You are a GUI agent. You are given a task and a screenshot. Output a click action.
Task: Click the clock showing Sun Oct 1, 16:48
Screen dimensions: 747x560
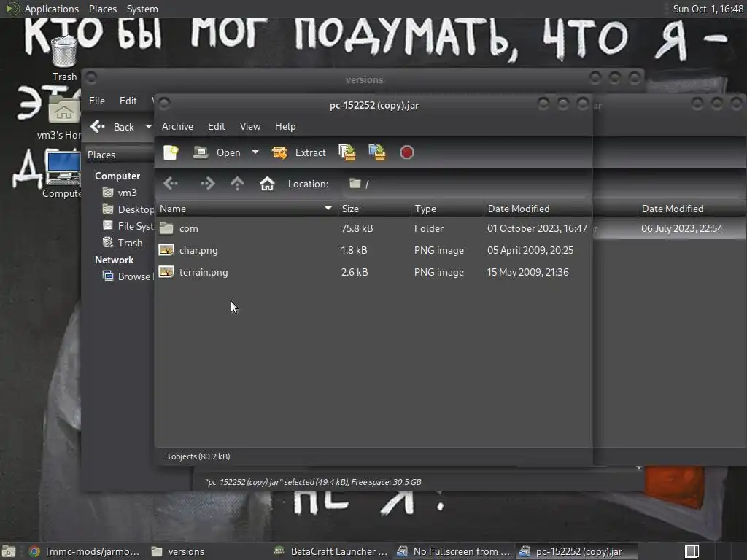[708, 9]
